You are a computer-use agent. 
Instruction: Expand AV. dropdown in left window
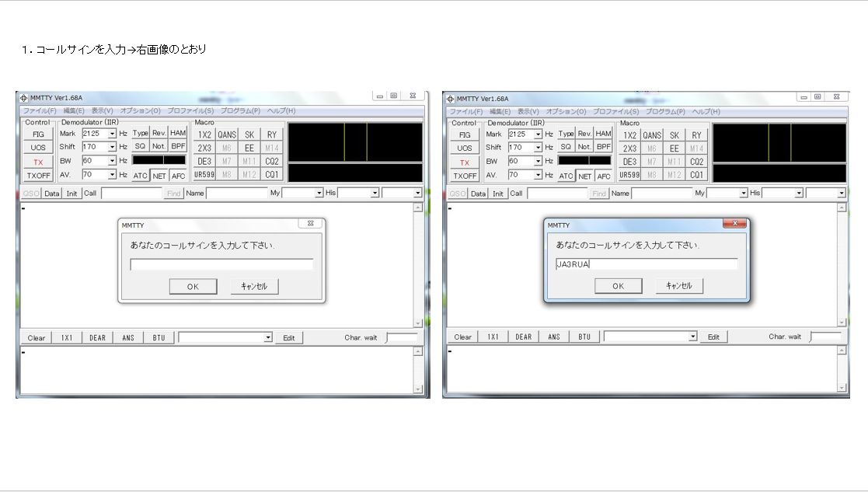tap(113, 174)
